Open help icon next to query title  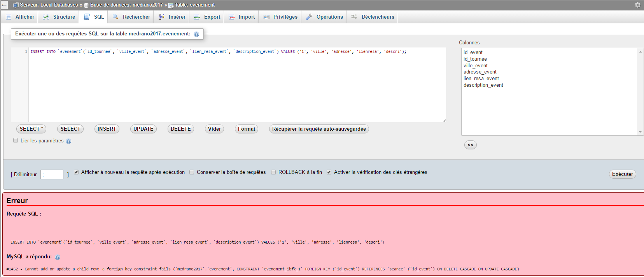(x=196, y=34)
